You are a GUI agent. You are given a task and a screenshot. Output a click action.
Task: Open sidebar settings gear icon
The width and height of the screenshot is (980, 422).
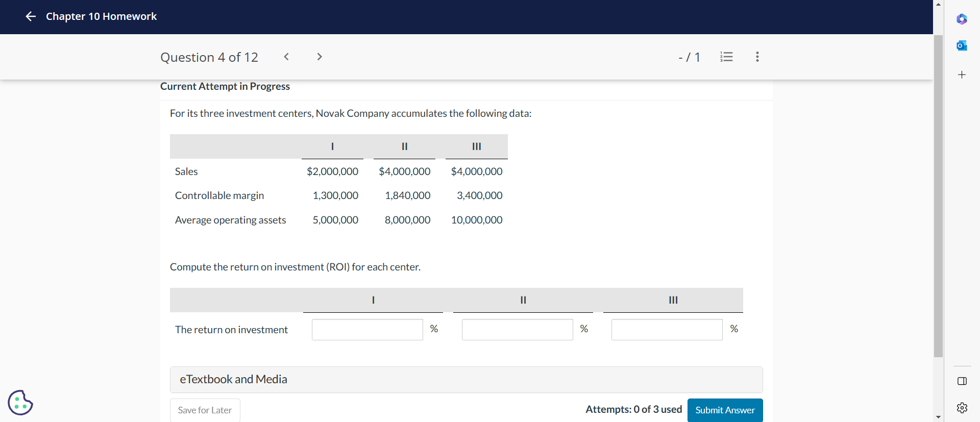tap(962, 408)
